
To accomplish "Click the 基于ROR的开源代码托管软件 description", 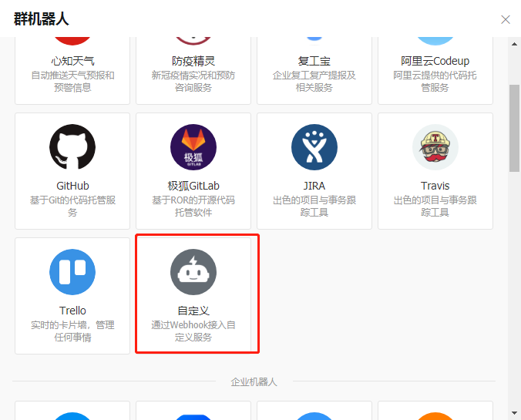I will point(193,206).
